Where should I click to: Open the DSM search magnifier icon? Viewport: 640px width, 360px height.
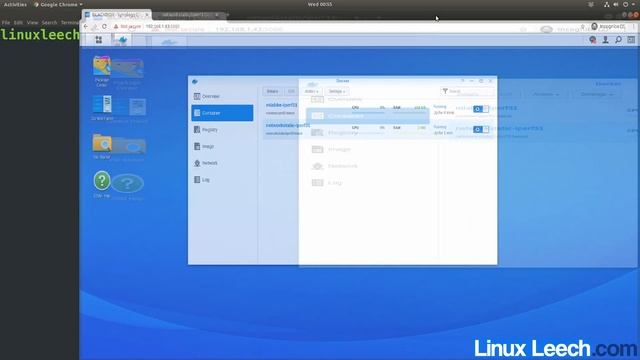618,40
